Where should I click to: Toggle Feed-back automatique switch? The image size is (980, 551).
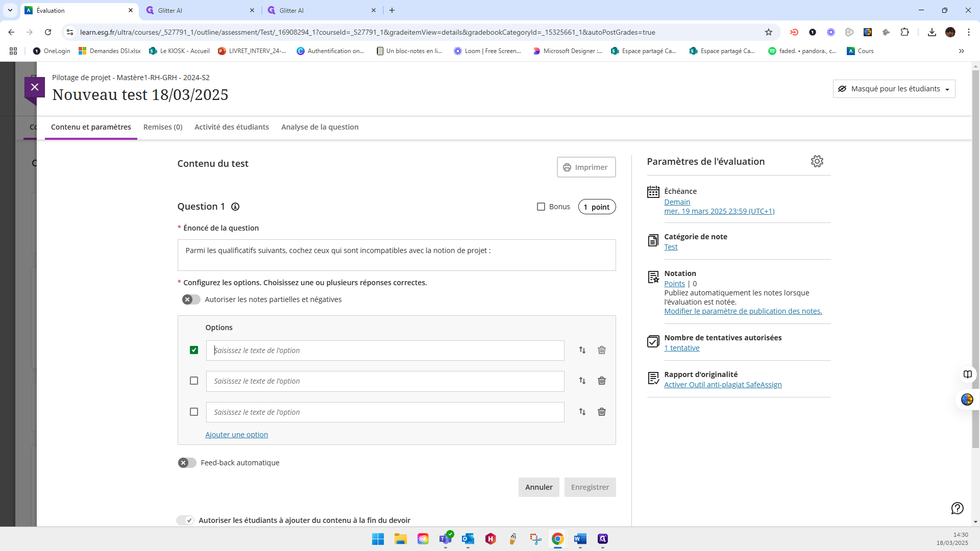tap(187, 463)
